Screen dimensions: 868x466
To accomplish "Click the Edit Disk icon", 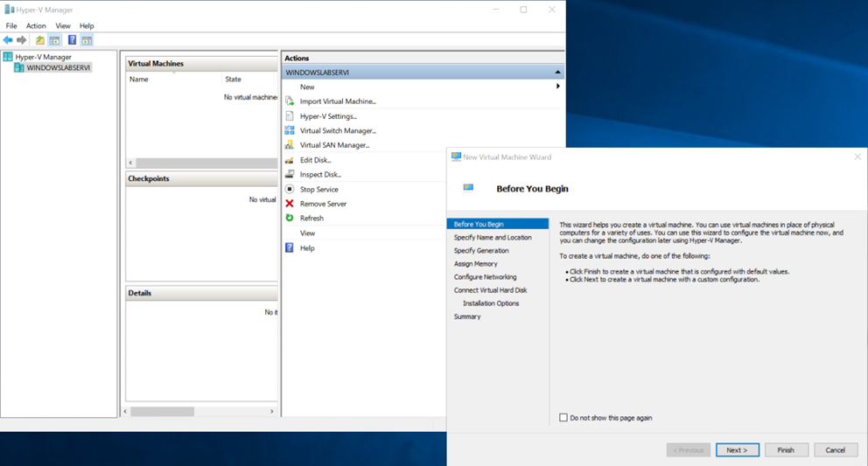I will [x=290, y=160].
